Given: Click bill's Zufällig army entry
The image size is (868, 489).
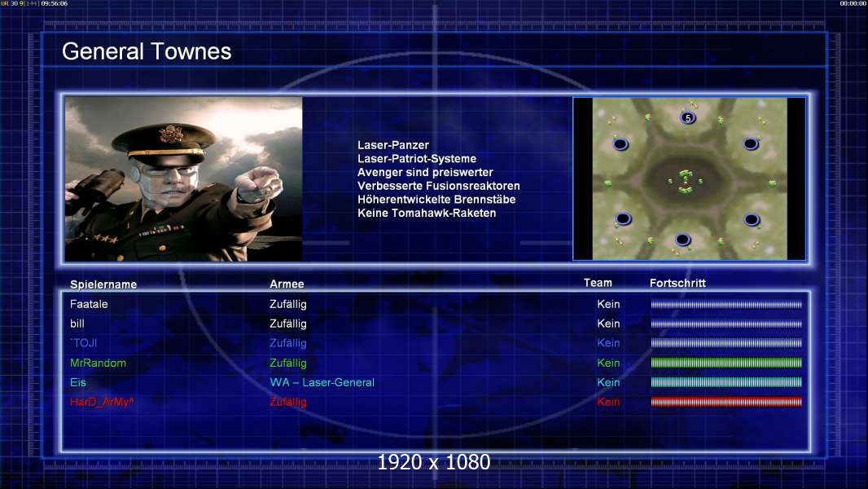Looking at the screenshot, I should tap(288, 324).
